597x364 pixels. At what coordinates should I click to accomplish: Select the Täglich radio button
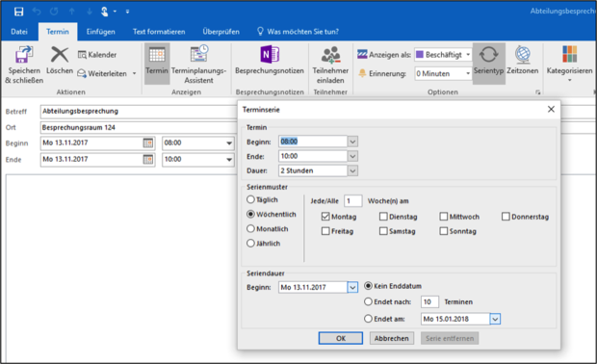tap(250, 199)
